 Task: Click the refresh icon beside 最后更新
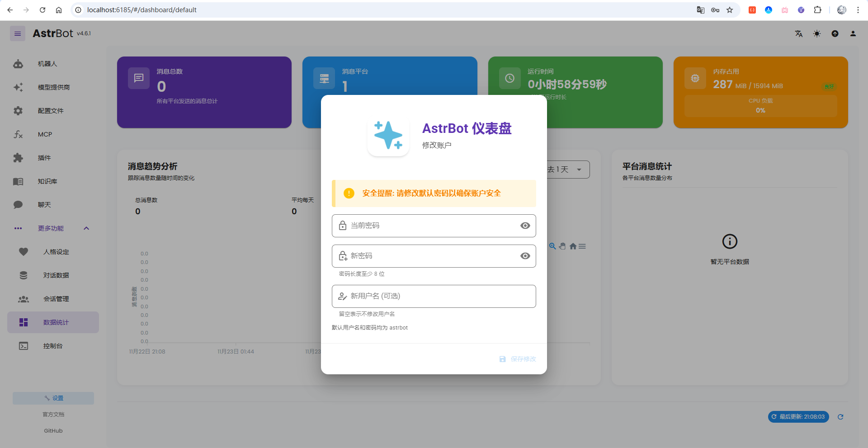840,417
